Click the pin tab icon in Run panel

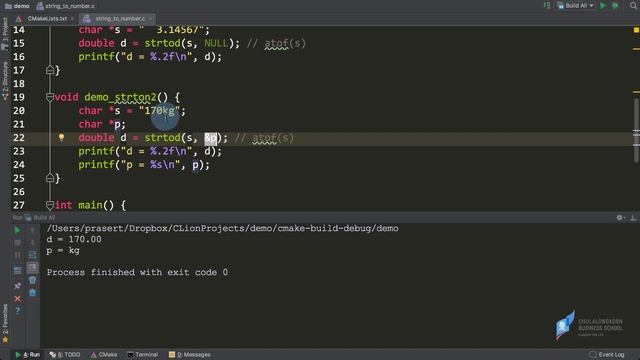[17, 286]
